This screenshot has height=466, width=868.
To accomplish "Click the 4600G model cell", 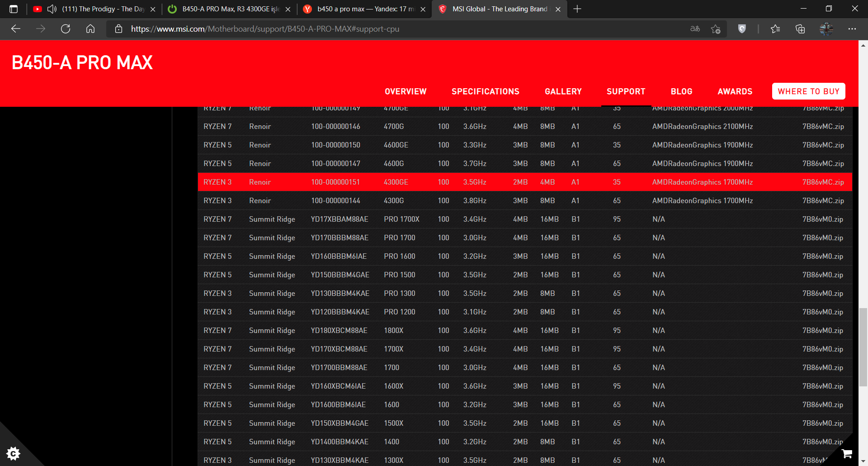I will coord(394,164).
